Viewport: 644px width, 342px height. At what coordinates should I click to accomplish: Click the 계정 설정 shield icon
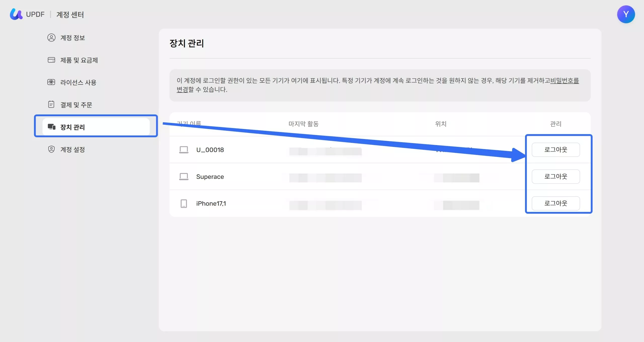[51, 149]
